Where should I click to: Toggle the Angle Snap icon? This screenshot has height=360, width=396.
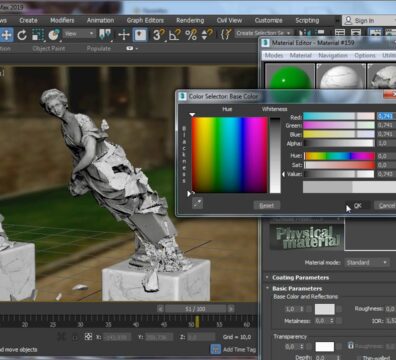point(175,35)
